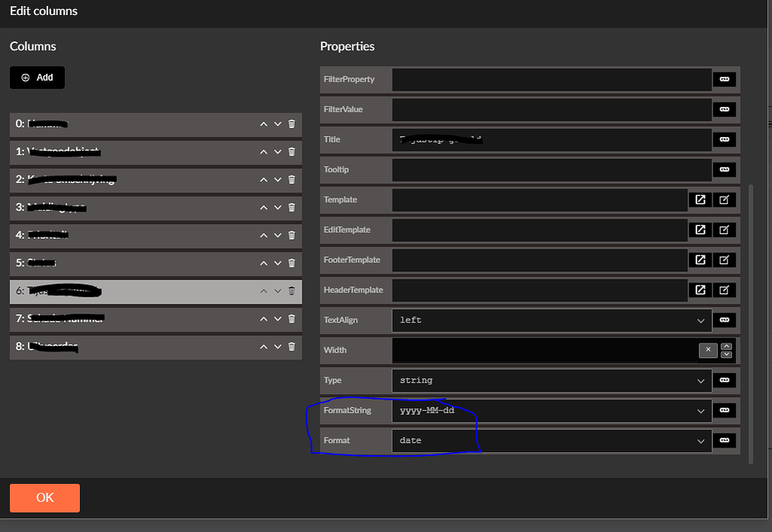The width and height of the screenshot is (772, 532).
Task: Move column 0 down
Action: click(x=277, y=124)
